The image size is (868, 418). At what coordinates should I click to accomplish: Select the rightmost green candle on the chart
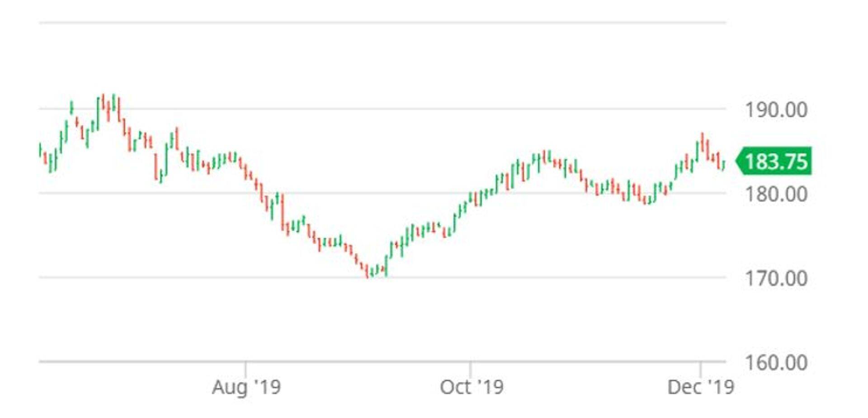724,165
